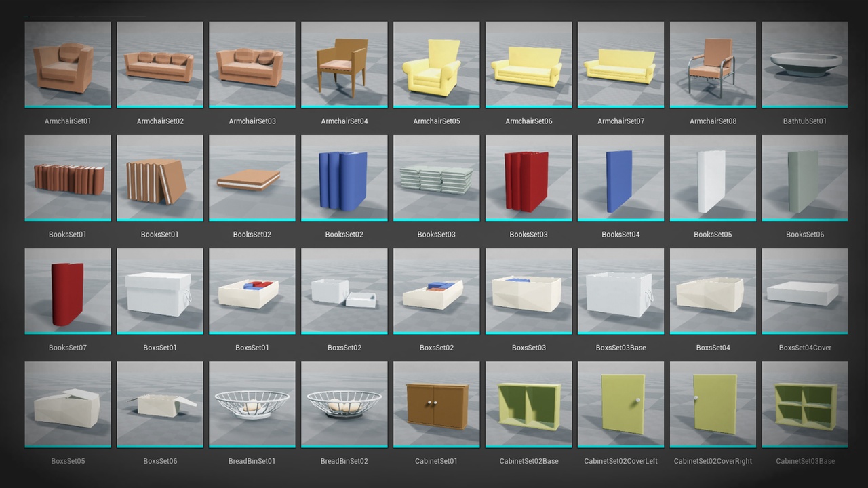
Task: Select BoxsSet02 thumbnail showing two white boxes
Action: 344,291
